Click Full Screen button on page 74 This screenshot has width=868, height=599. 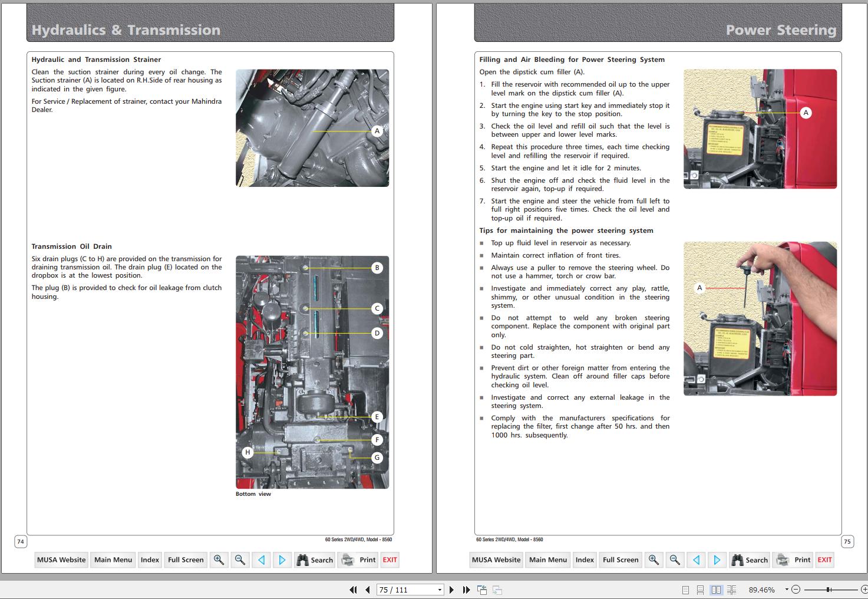click(x=186, y=560)
